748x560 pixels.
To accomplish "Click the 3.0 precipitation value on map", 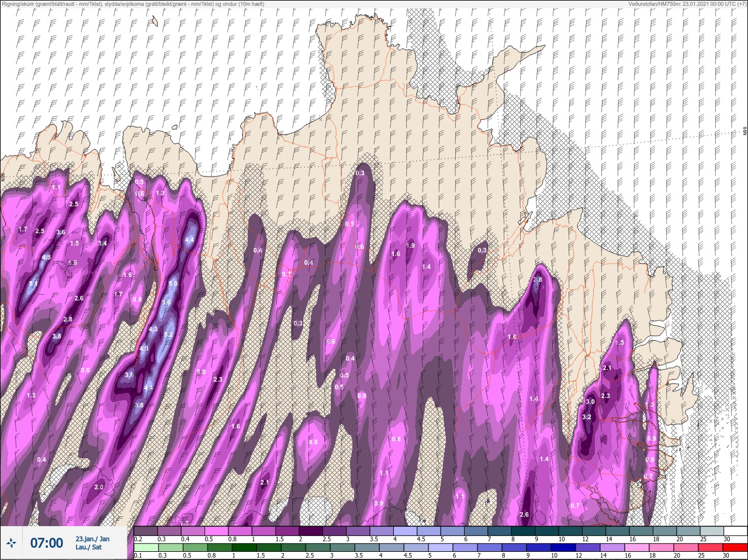I will coord(590,402).
